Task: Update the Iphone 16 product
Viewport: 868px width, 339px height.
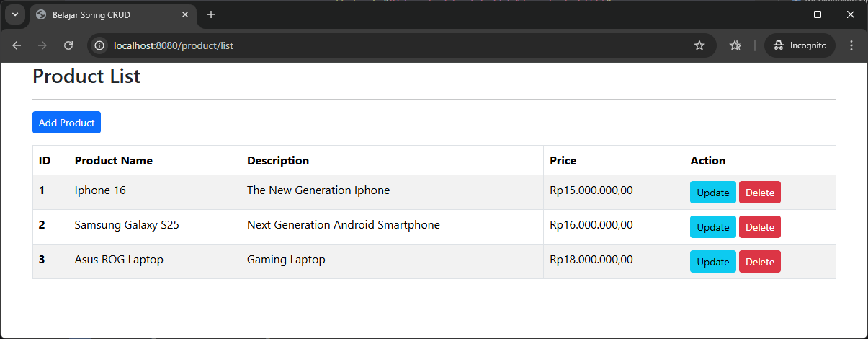Action: [712, 193]
